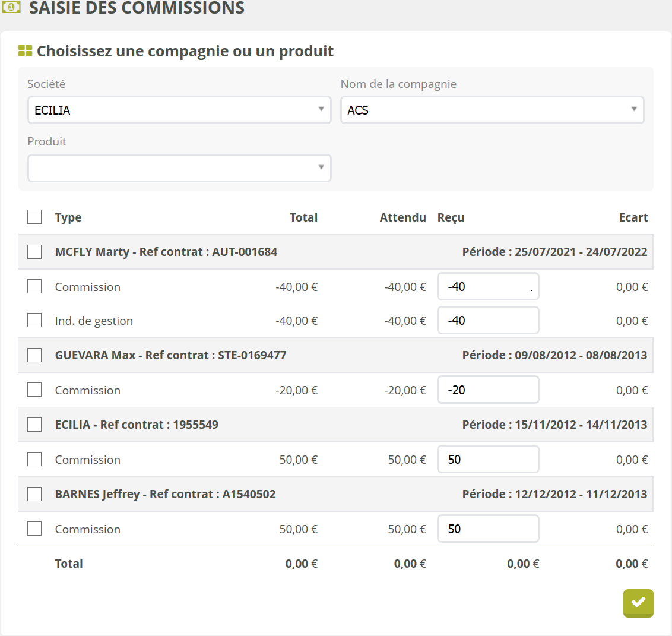This screenshot has height=636, width=672.
Task: Expand the Nom de la compagnie dropdown
Action: tap(492, 110)
